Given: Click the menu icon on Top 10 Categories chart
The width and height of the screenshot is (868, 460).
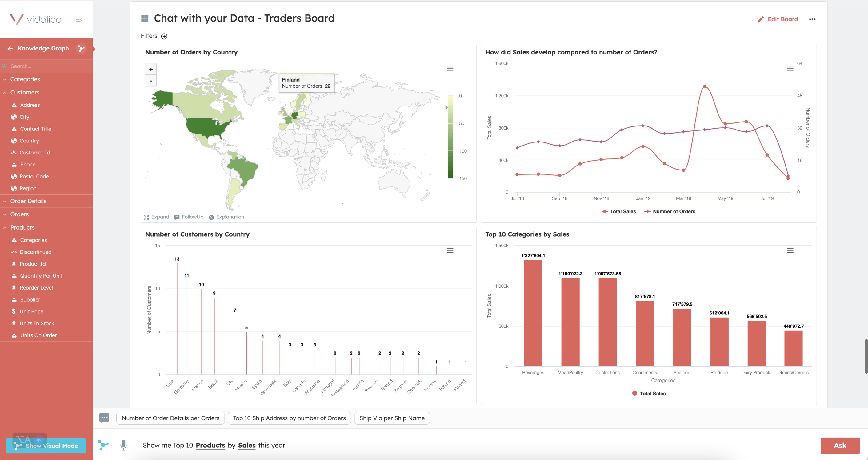Looking at the screenshot, I should click(790, 249).
